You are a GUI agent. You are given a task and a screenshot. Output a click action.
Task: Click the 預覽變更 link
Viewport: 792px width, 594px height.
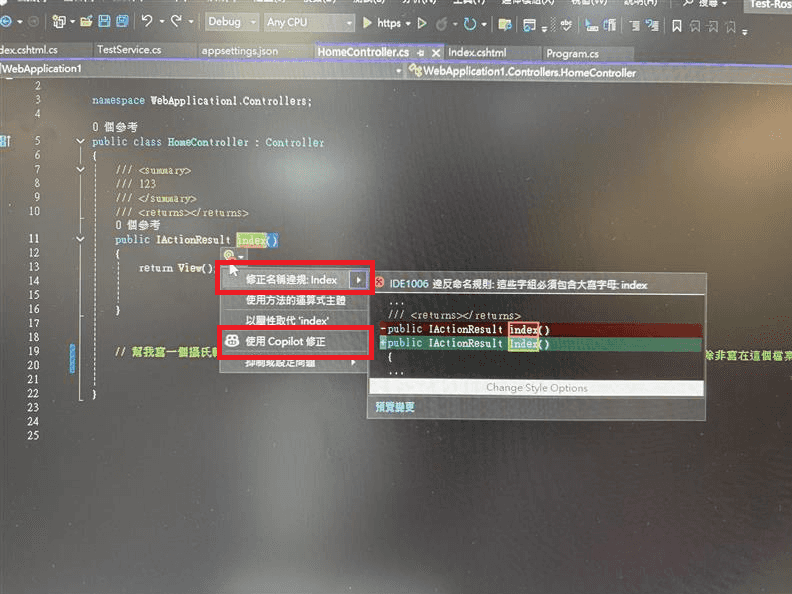395,407
